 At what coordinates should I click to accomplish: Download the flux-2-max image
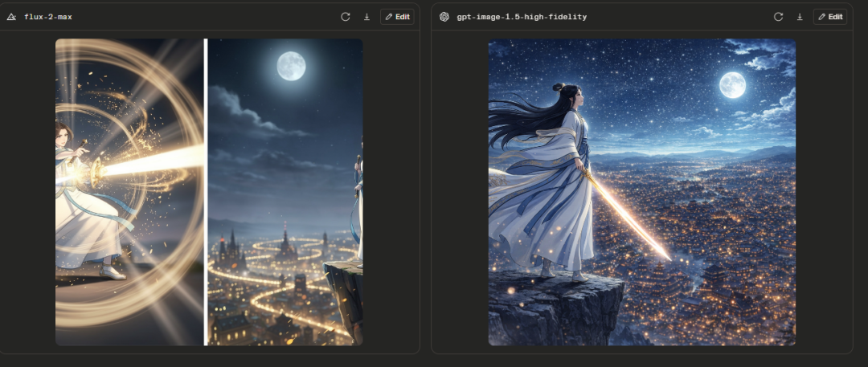(x=366, y=17)
